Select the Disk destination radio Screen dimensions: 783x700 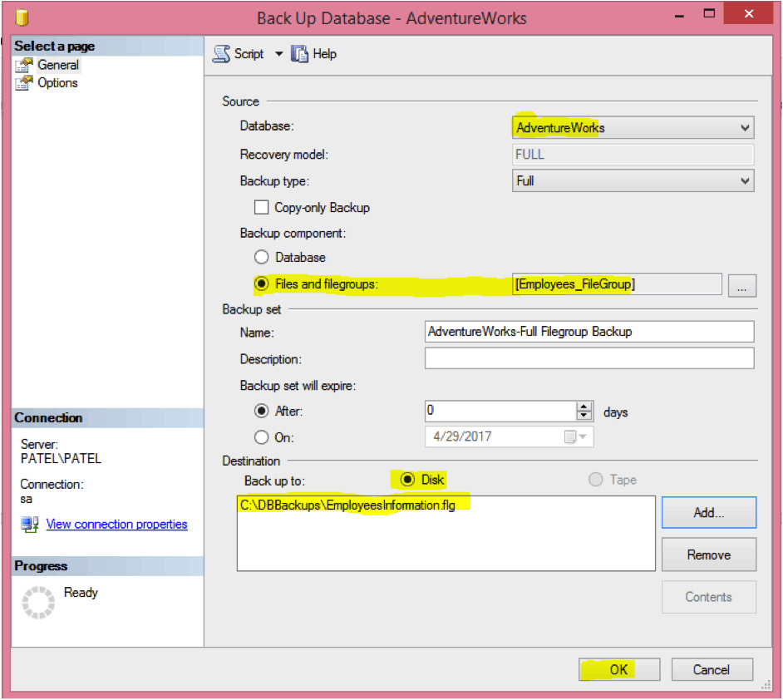click(407, 480)
